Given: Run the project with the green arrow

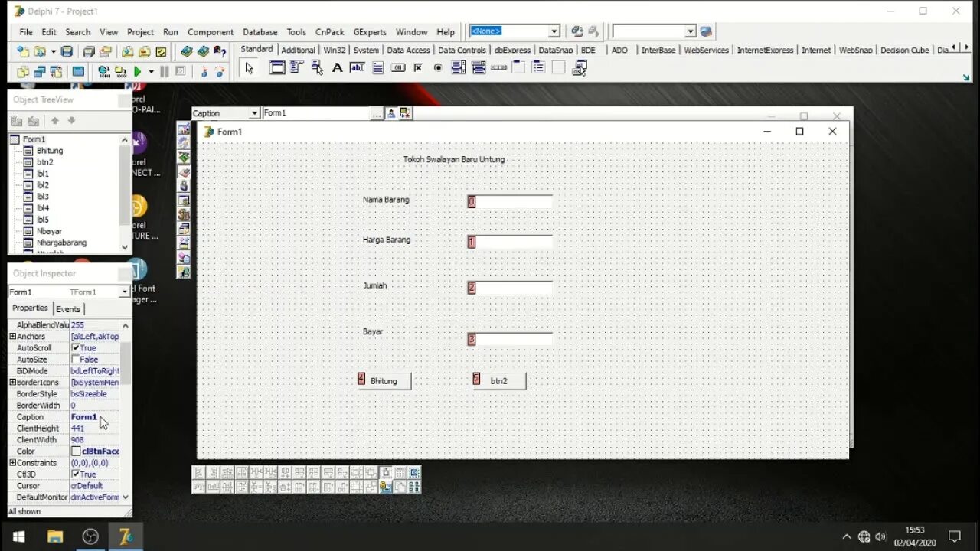Looking at the screenshot, I should pyautogui.click(x=138, y=71).
